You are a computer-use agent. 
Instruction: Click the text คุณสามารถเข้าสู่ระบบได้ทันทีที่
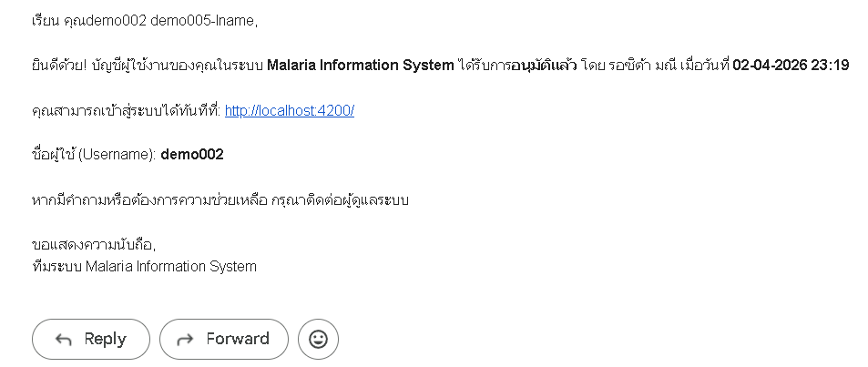point(126,110)
